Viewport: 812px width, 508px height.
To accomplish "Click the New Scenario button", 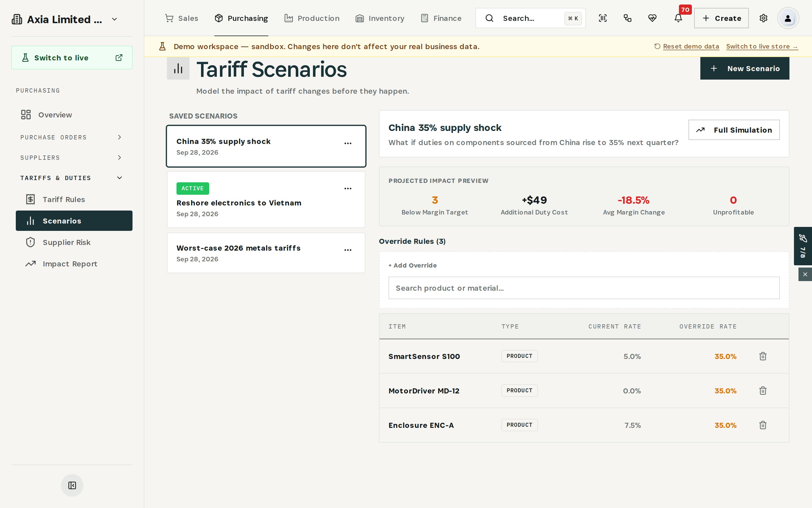I will [x=745, y=69].
